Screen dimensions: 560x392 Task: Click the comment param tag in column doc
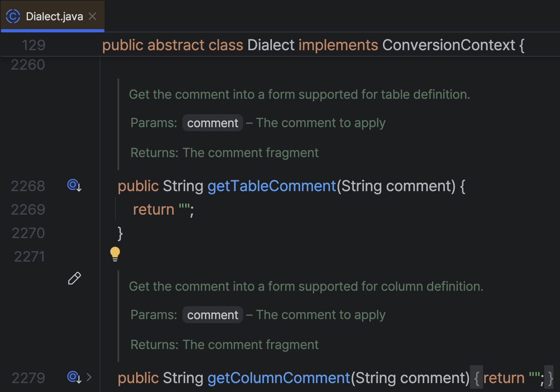[213, 315]
